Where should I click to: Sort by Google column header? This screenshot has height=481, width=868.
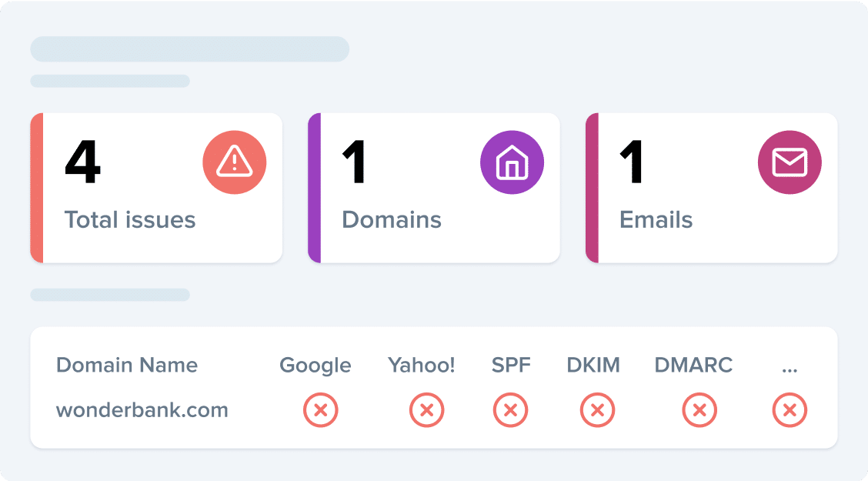(x=315, y=366)
